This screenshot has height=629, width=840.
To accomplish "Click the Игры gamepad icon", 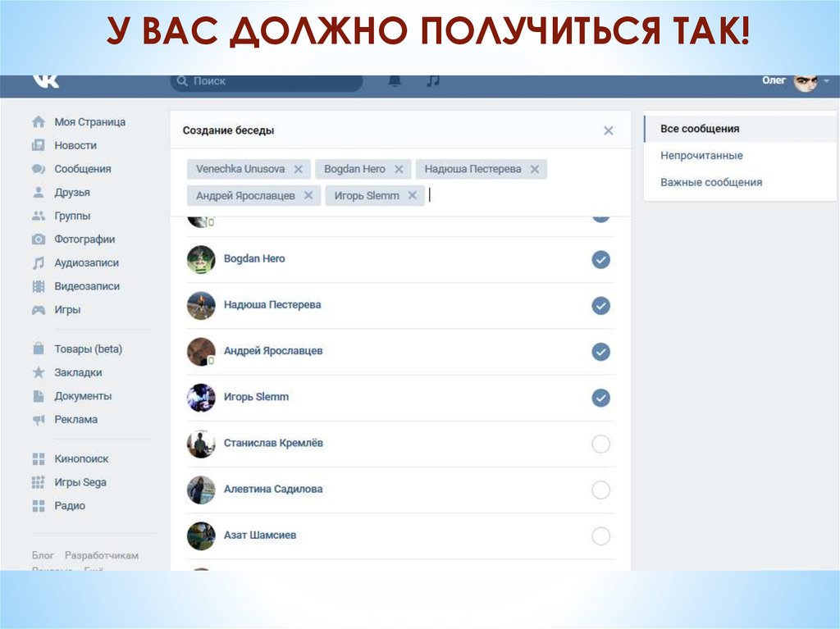I will (39, 310).
